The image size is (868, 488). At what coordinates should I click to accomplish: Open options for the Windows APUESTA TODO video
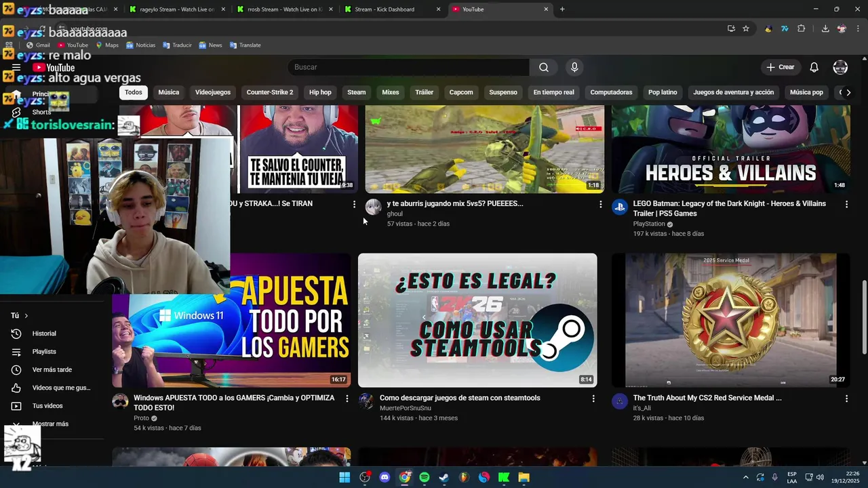[347, 399]
